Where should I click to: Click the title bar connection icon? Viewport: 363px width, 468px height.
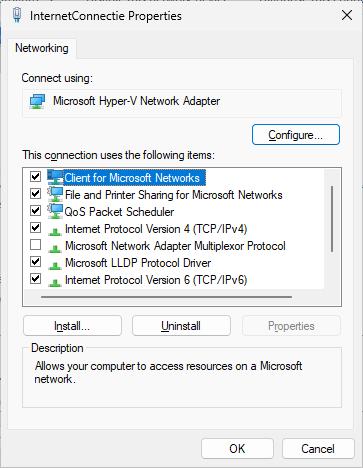pyautogui.click(x=17, y=15)
